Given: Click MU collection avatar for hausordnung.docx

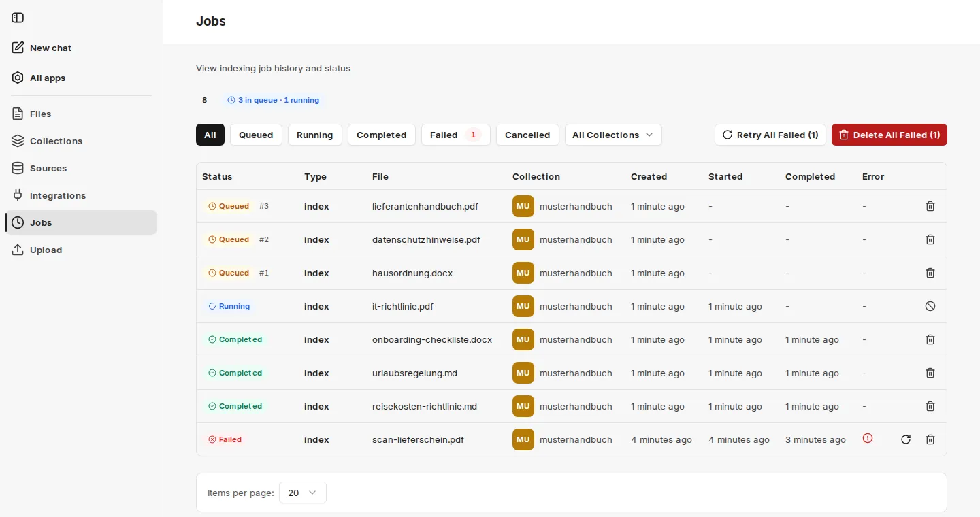Looking at the screenshot, I should point(523,273).
